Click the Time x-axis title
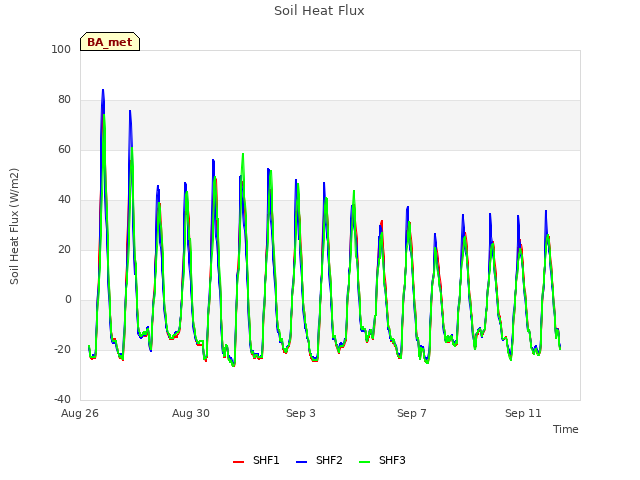The height and width of the screenshot is (480, 640). pos(565,429)
